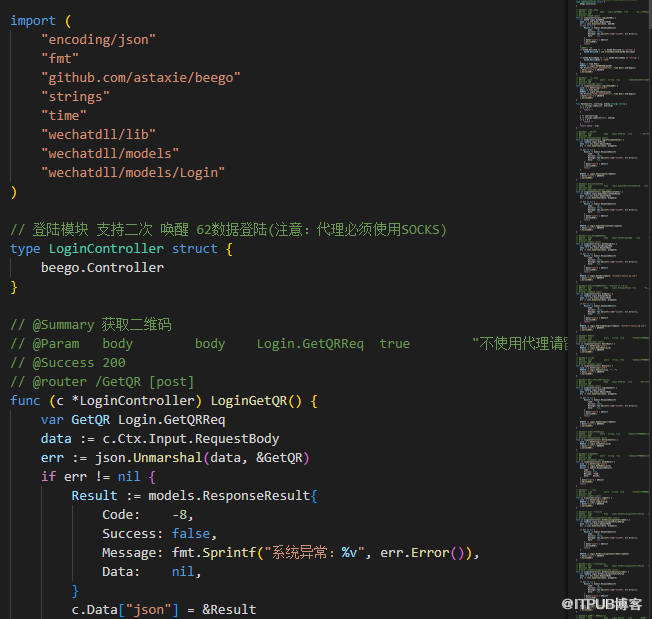This screenshot has width=652, height=619.
Task: Click the "strings" import string
Action: coord(75,96)
